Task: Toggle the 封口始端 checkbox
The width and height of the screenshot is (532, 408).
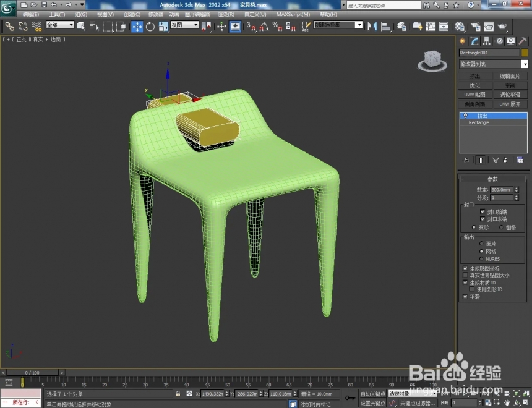Action: click(483, 211)
